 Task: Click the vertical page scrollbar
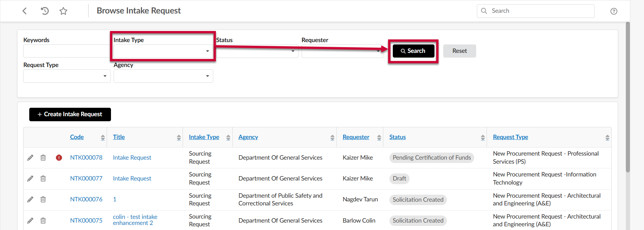628,98
